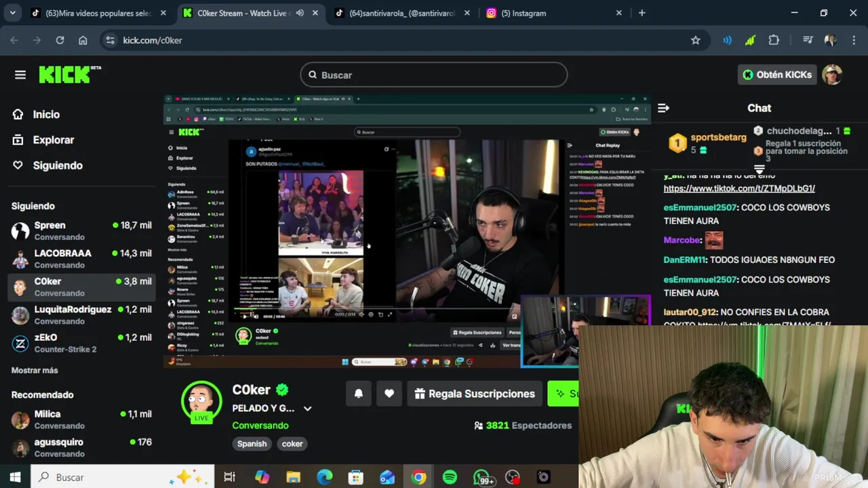Click the Windows taskbar Buscar box
The height and width of the screenshot is (488, 868).
pyautogui.click(x=122, y=477)
